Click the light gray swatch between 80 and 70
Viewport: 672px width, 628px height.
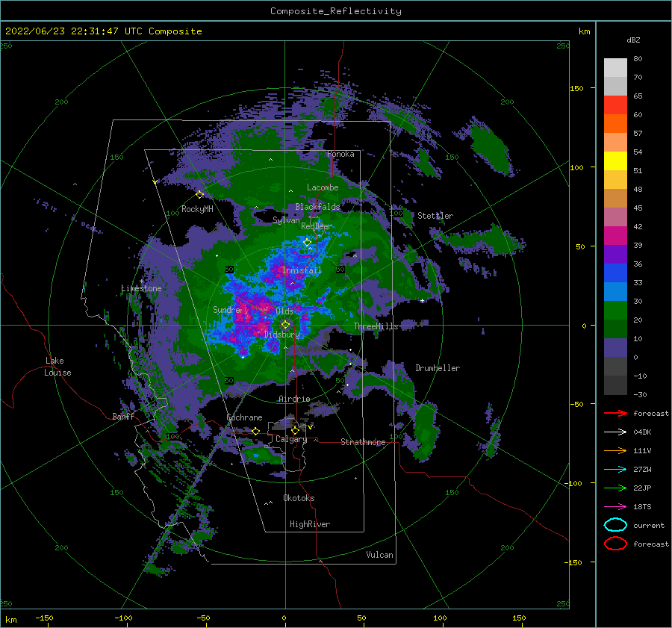[x=615, y=68]
